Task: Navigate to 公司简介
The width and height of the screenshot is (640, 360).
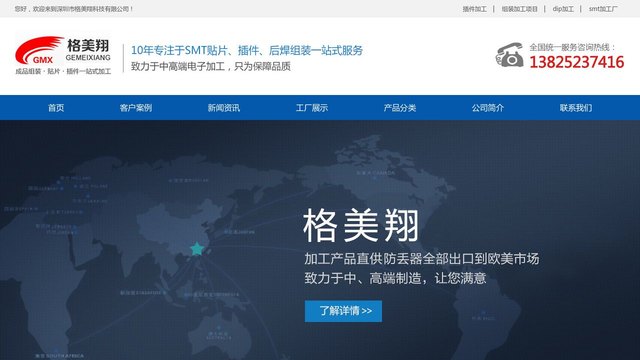Action: (x=488, y=108)
